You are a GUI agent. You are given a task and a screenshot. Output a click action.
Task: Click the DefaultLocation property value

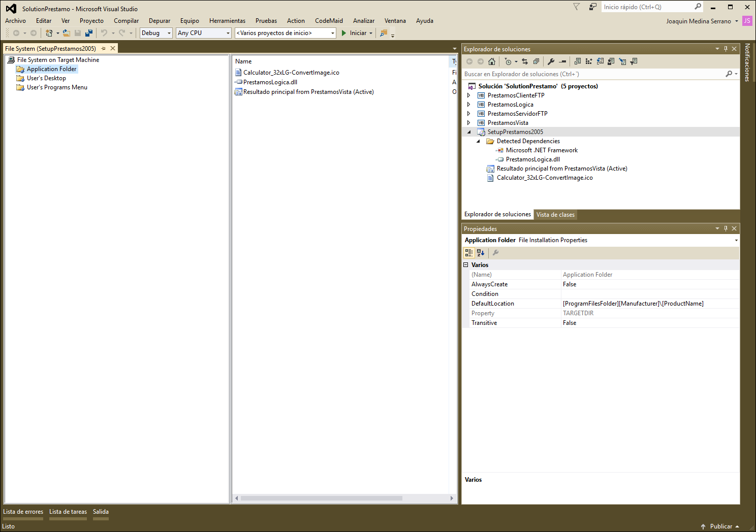(x=650, y=304)
